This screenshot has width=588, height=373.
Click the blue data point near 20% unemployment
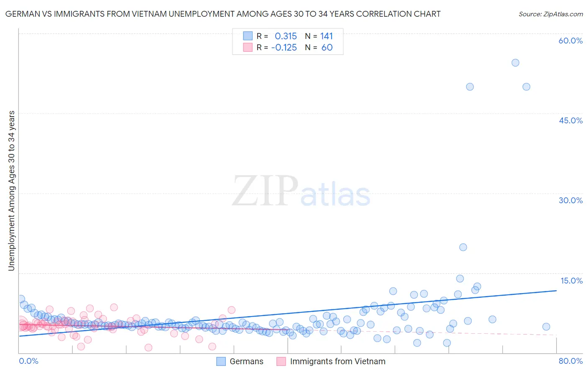coord(463,247)
